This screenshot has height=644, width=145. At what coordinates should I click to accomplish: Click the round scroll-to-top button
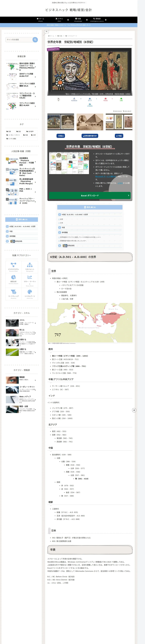[x=134, y=410]
